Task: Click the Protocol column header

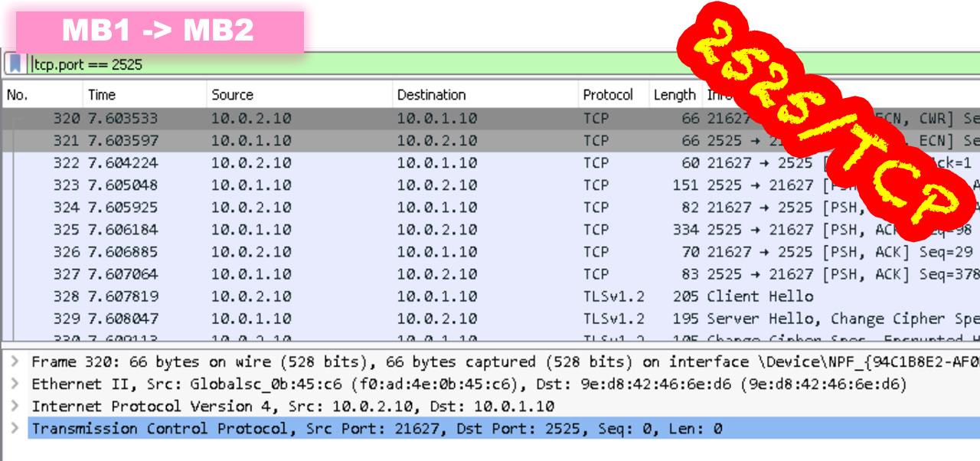Action: pos(609,94)
